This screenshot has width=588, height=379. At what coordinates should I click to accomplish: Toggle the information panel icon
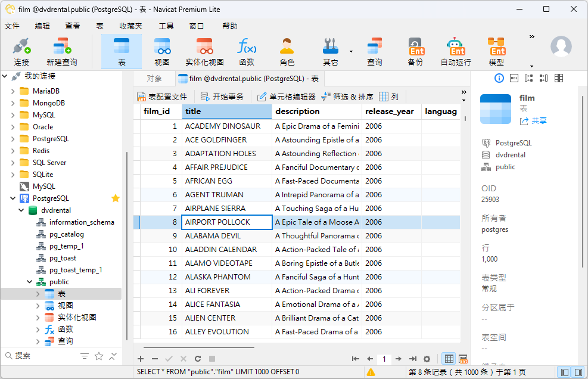pos(499,78)
